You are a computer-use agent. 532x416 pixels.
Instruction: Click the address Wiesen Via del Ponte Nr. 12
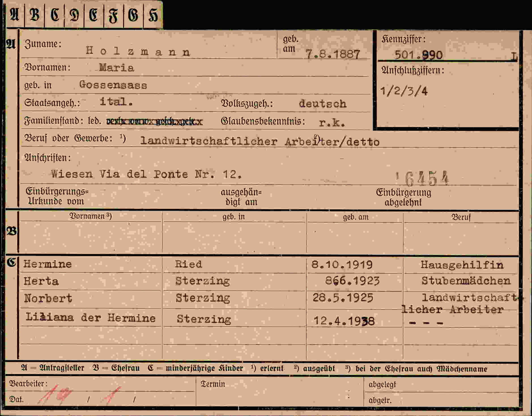[146, 174]
